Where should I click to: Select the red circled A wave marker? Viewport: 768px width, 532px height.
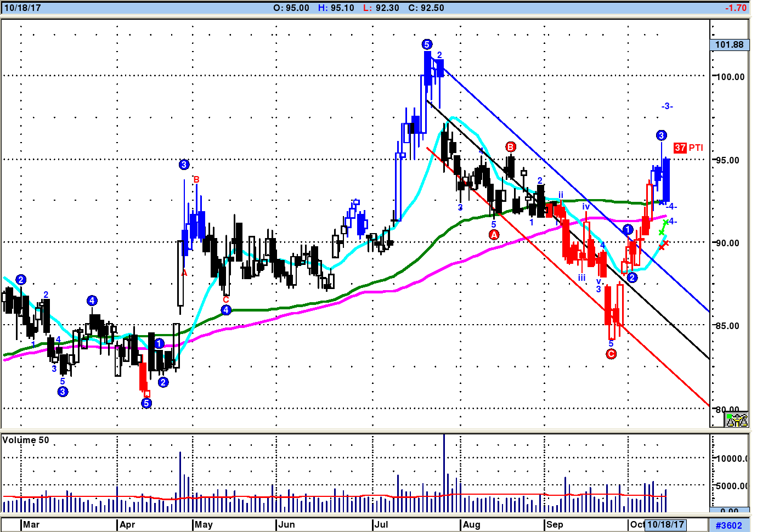click(x=494, y=235)
